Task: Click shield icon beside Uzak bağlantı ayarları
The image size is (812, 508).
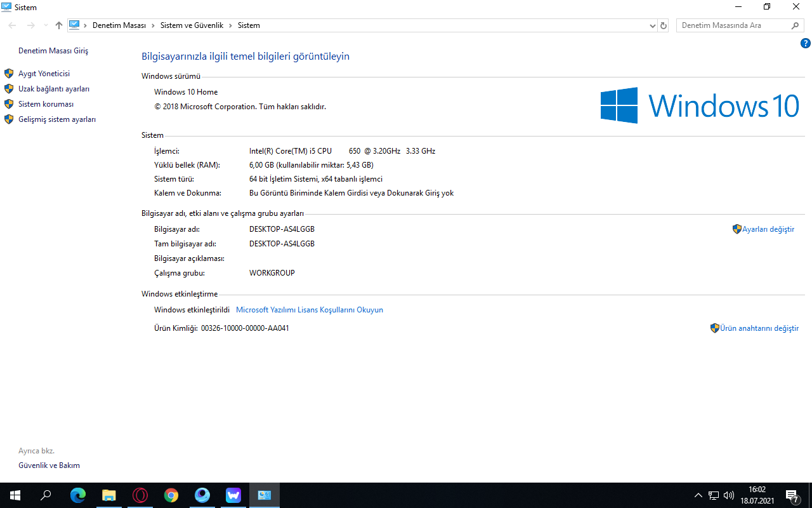Action: 9,89
